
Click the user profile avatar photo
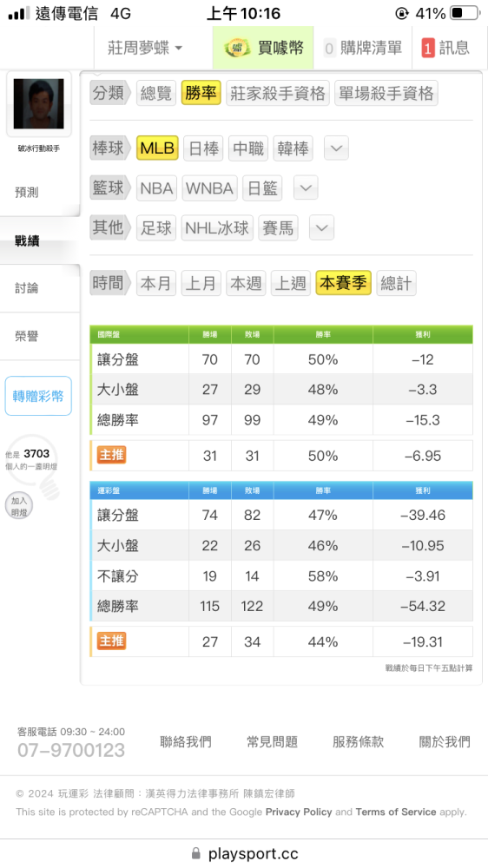[x=39, y=103]
